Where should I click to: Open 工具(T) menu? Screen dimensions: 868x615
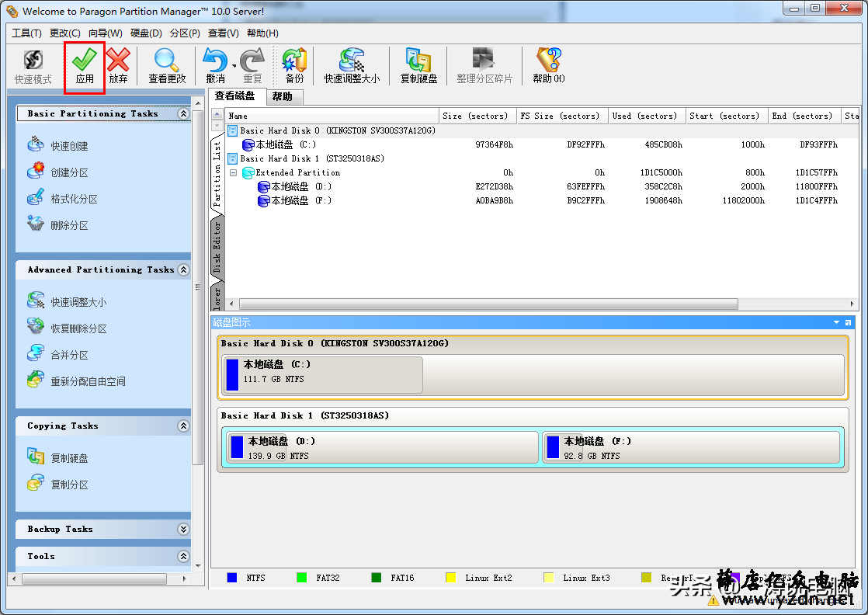click(26, 33)
